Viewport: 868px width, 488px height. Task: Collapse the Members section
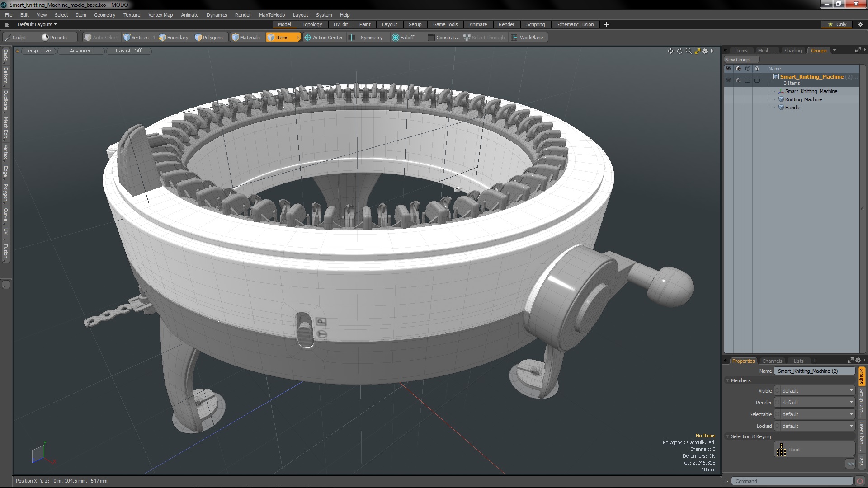[x=728, y=380]
